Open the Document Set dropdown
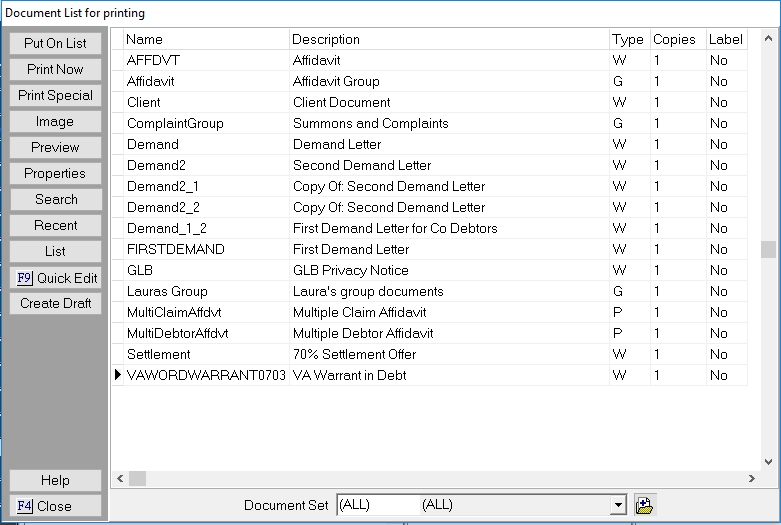Screen dimensions: 781x525 [618, 505]
